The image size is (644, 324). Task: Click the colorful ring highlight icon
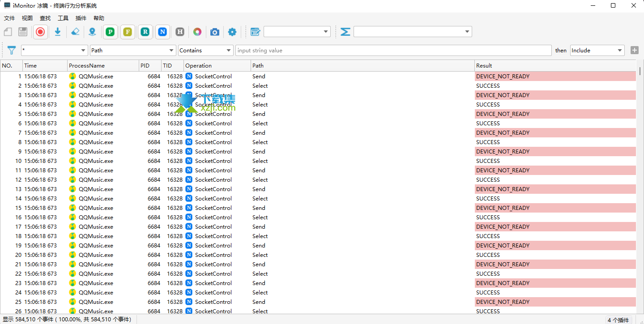[x=197, y=32]
